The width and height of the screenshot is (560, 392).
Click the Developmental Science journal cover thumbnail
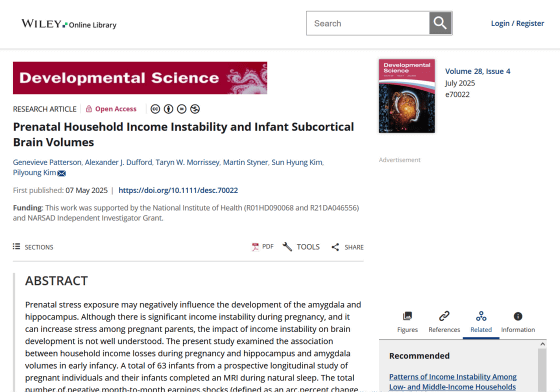(407, 96)
